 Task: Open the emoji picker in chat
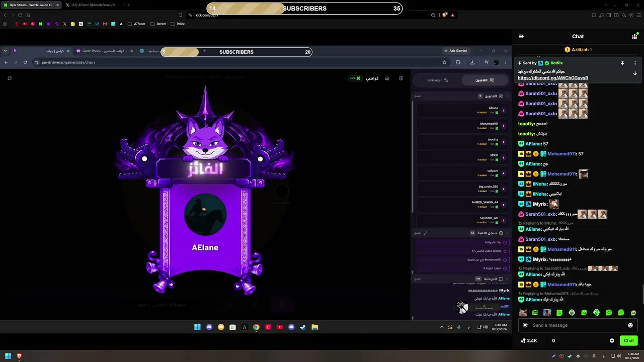coord(630,325)
